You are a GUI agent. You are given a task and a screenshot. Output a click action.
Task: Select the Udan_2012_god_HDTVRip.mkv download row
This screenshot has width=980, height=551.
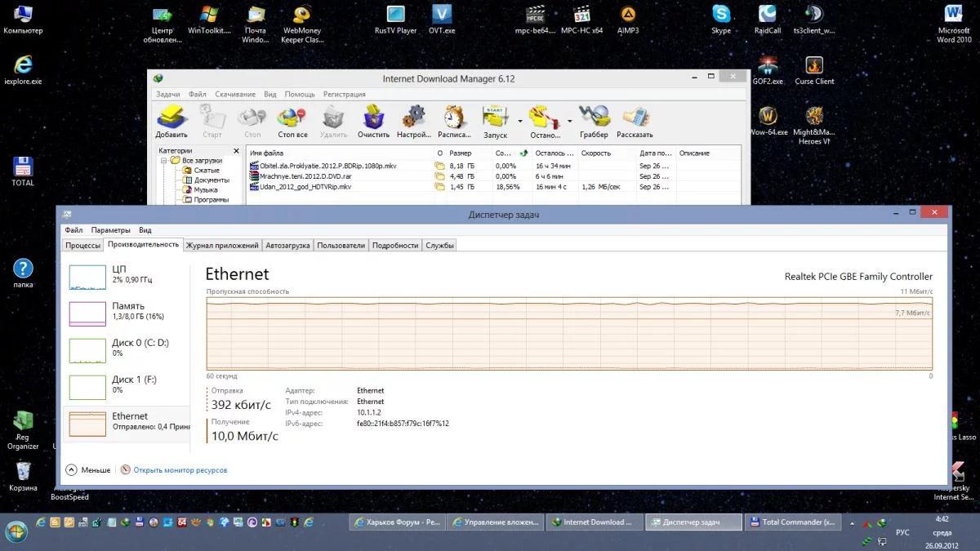coord(305,187)
